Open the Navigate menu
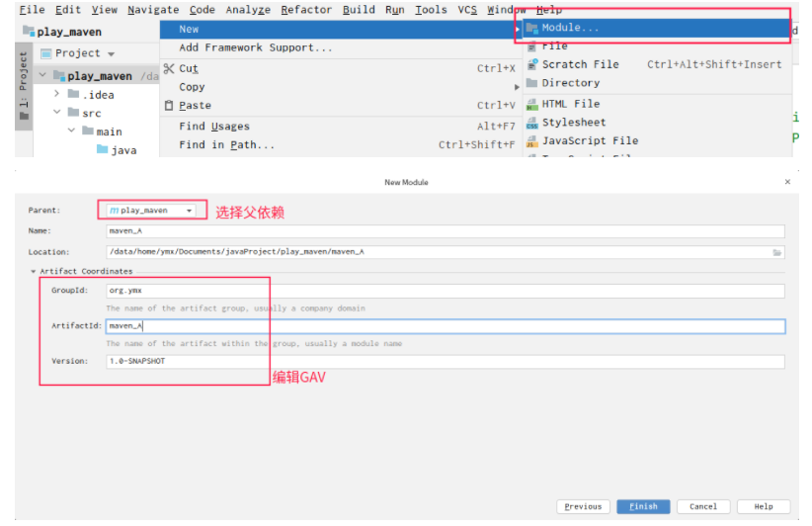 coord(153,10)
